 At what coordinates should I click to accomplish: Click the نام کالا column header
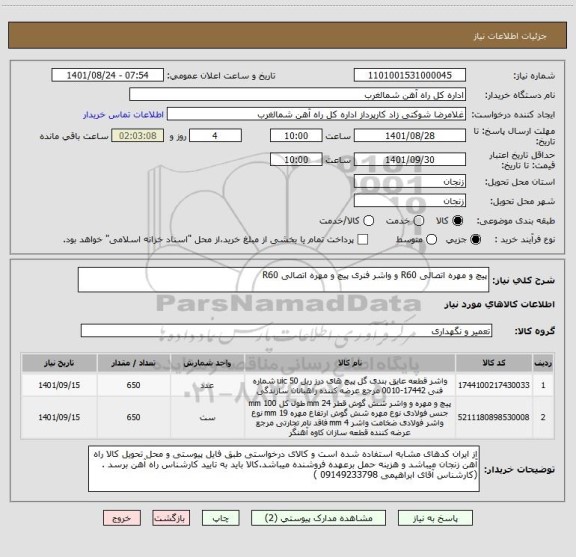click(x=350, y=363)
